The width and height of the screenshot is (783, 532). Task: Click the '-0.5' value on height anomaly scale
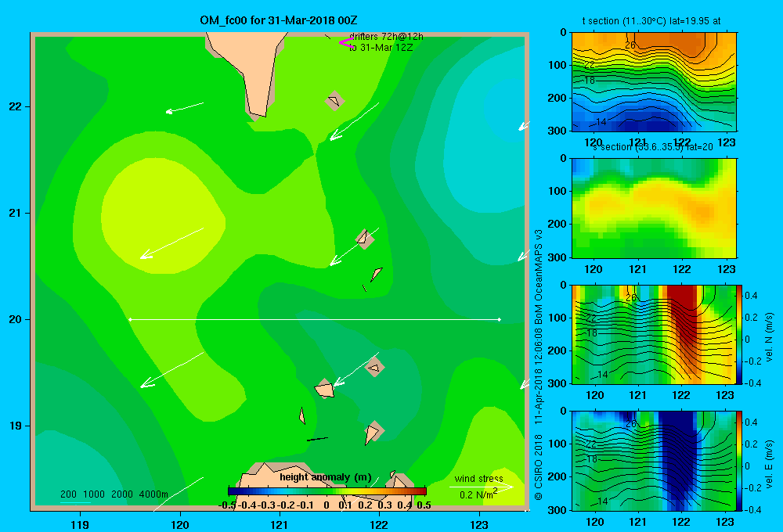pos(227,505)
